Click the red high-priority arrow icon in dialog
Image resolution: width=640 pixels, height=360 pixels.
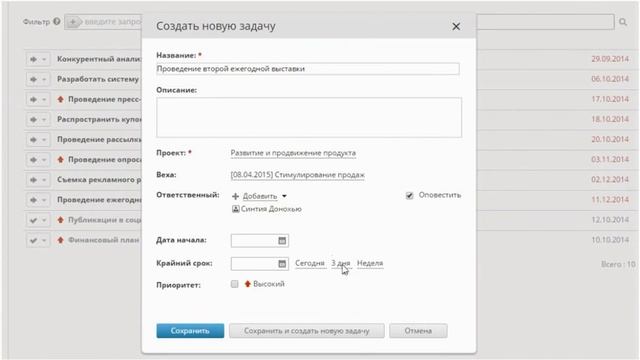tap(247, 284)
